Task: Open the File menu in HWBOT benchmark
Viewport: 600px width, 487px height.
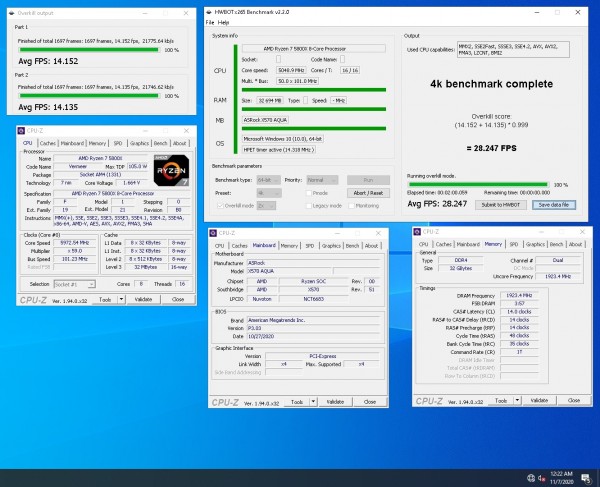Action: point(210,23)
